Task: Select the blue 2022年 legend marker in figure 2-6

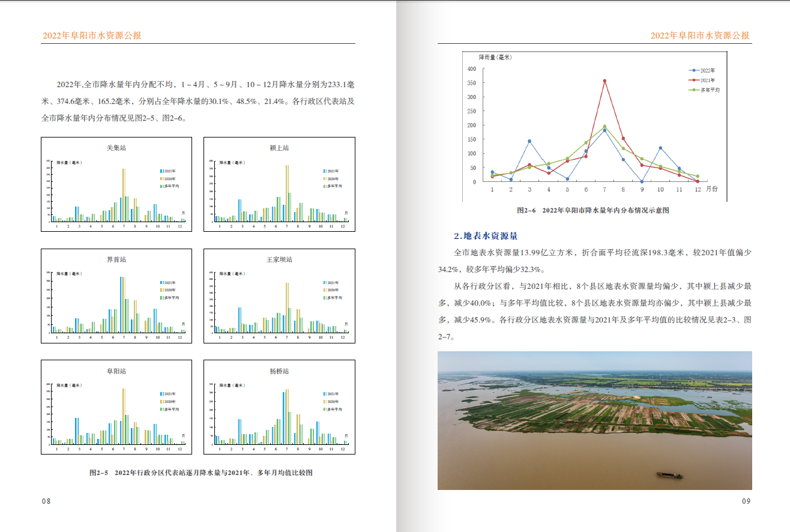Action: pos(694,70)
